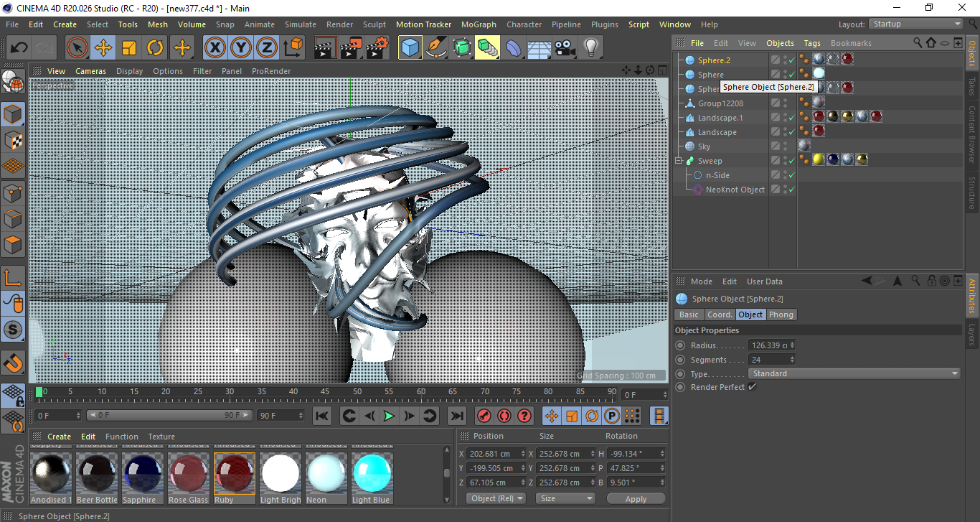
Task: Click Render to Picture Viewer icon
Action: point(352,48)
